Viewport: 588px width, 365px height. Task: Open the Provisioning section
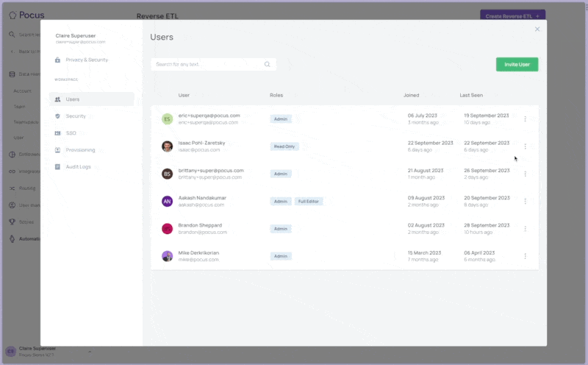point(80,150)
